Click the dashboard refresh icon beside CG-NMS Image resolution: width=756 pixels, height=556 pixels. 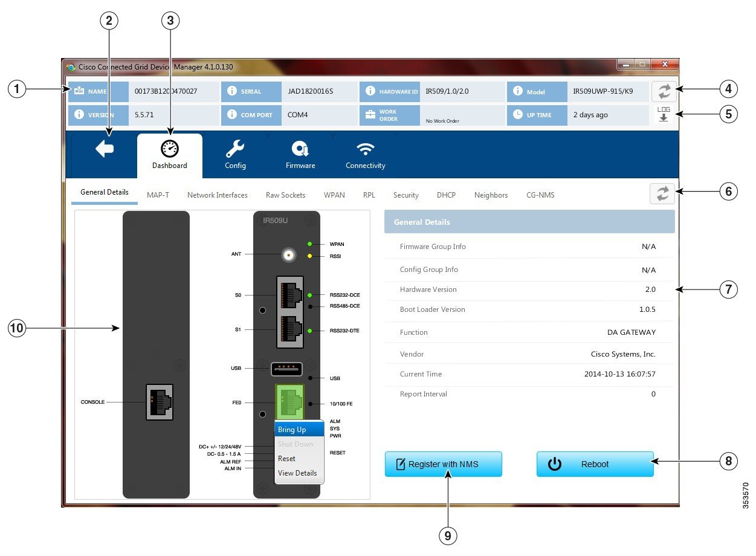click(662, 193)
